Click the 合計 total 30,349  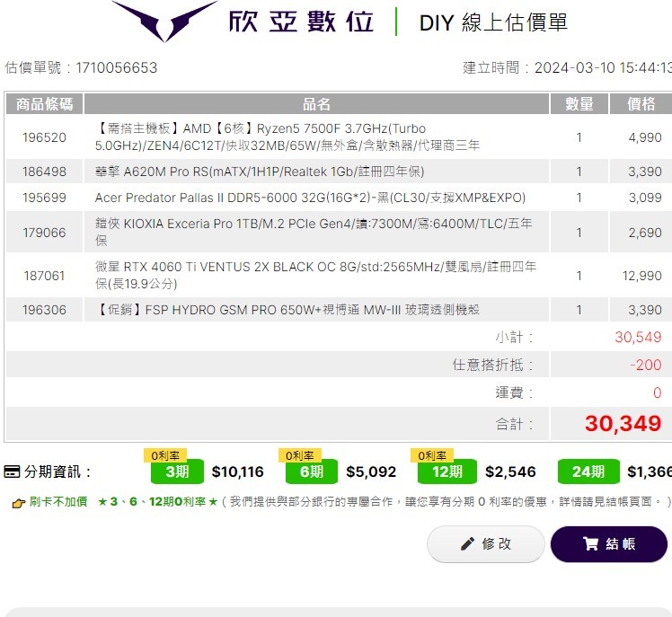point(623,424)
